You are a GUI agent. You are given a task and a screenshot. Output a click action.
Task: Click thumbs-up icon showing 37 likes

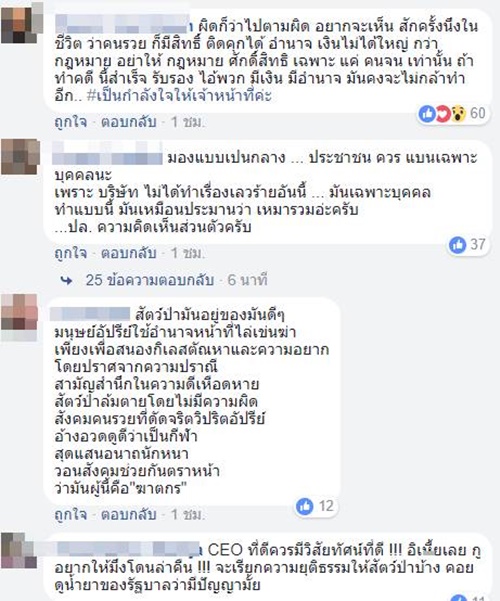(457, 245)
